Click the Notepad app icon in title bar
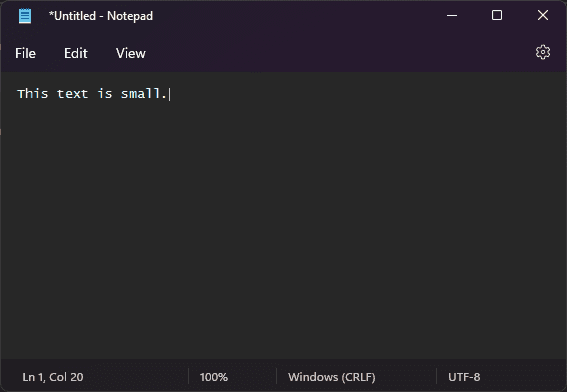Image resolution: width=567 pixels, height=392 pixels. pyautogui.click(x=25, y=16)
